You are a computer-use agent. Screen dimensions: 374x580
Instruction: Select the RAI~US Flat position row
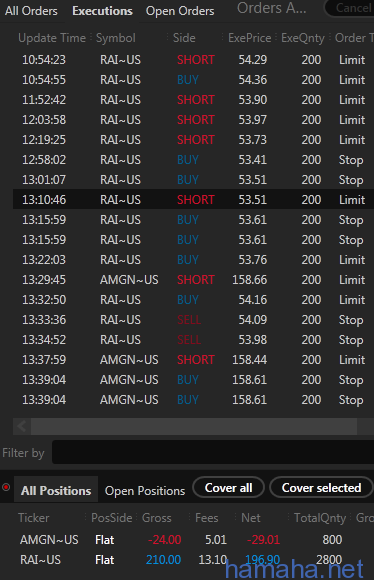pyautogui.click(x=193, y=560)
